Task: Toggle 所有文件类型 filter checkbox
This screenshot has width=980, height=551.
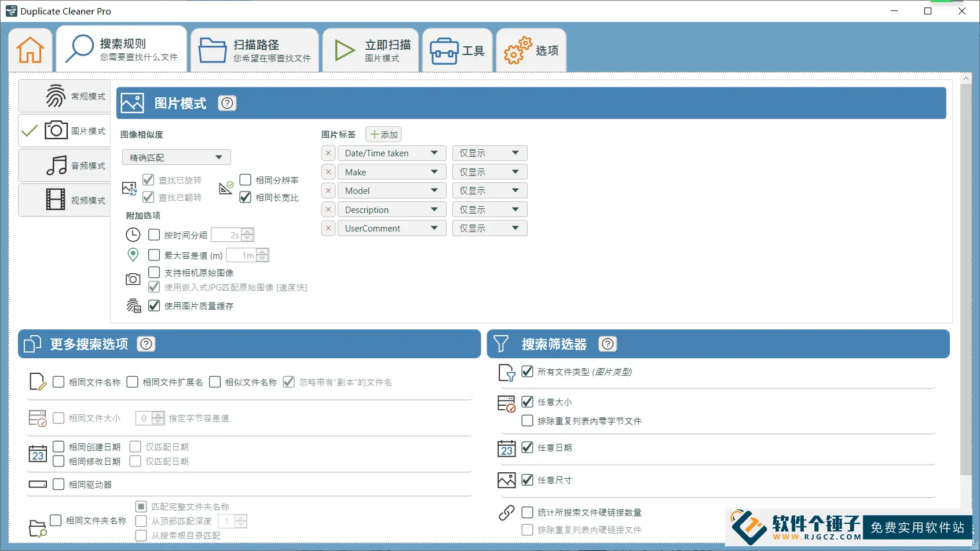Action: tap(528, 371)
